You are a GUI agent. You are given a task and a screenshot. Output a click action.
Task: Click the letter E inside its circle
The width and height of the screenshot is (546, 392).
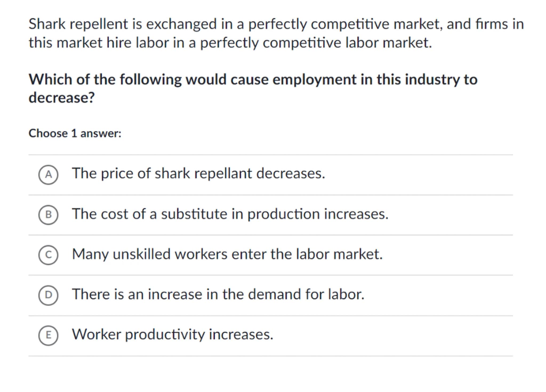[48, 335]
